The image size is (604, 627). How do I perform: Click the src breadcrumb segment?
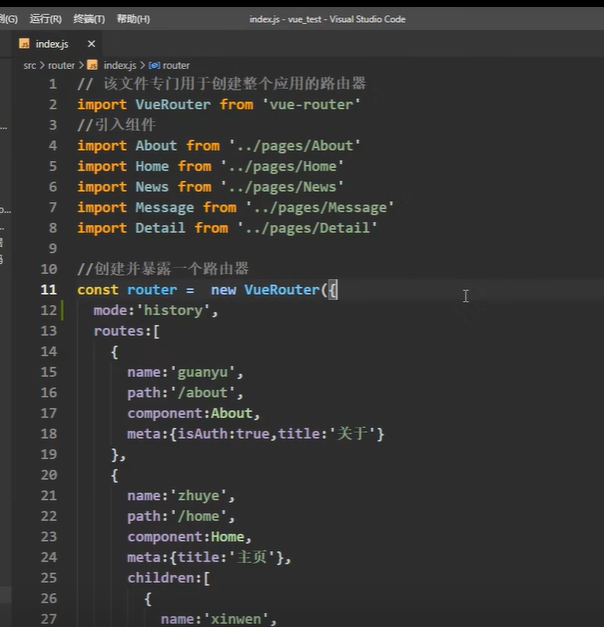(x=30, y=65)
